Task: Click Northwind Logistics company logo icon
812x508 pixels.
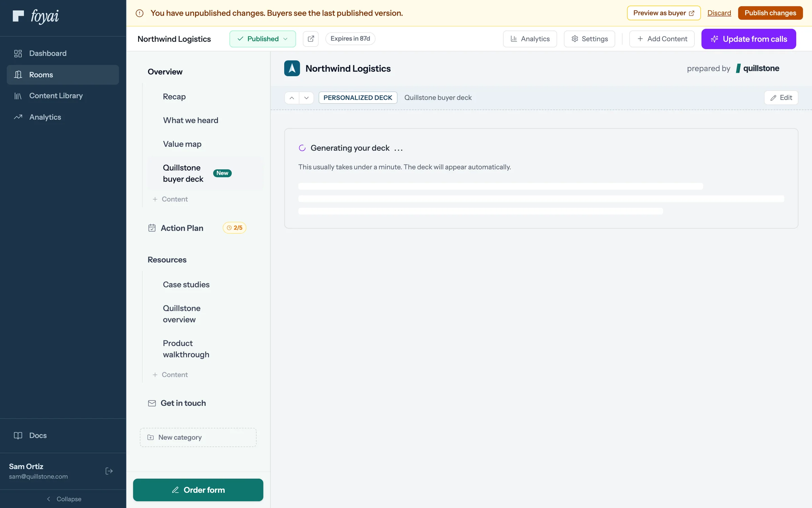Action: point(292,68)
